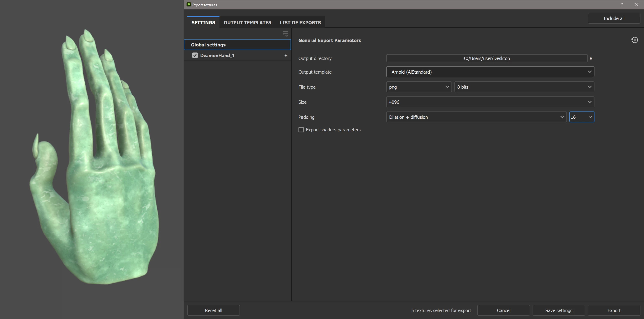Expand the 8 bits depth dropdown
644x319 pixels.
click(x=524, y=87)
